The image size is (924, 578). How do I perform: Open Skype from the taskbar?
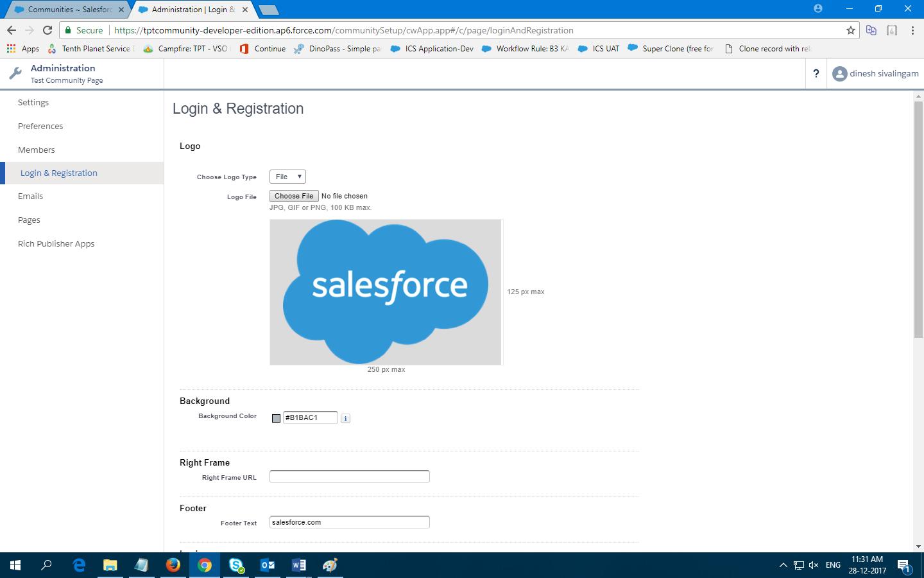click(x=236, y=565)
